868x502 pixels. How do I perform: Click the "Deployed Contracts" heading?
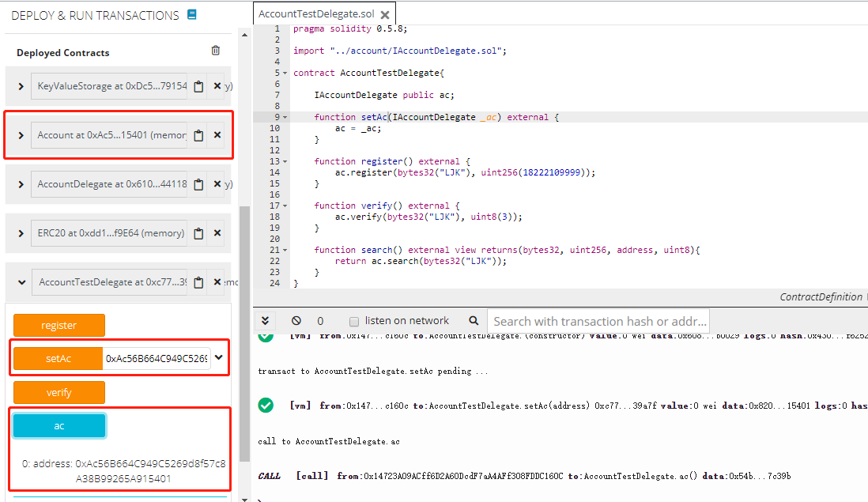(63, 53)
